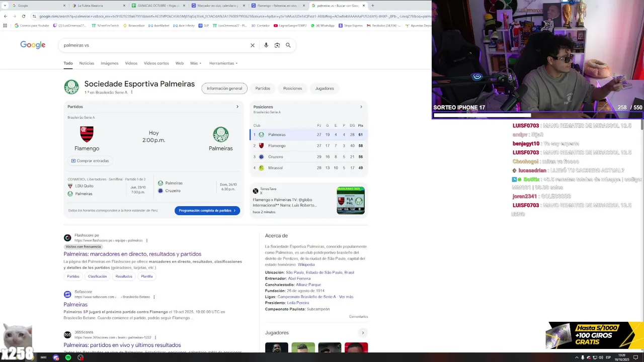This screenshot has height=362, width=644.
Task: Open Sofascore result options menu
Action: (x=154, y=297)
